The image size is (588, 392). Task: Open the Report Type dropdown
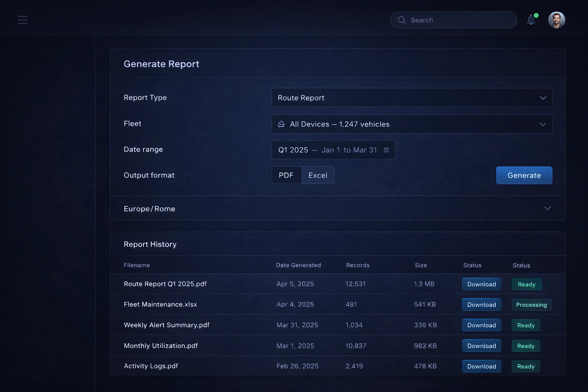point(412,98)
